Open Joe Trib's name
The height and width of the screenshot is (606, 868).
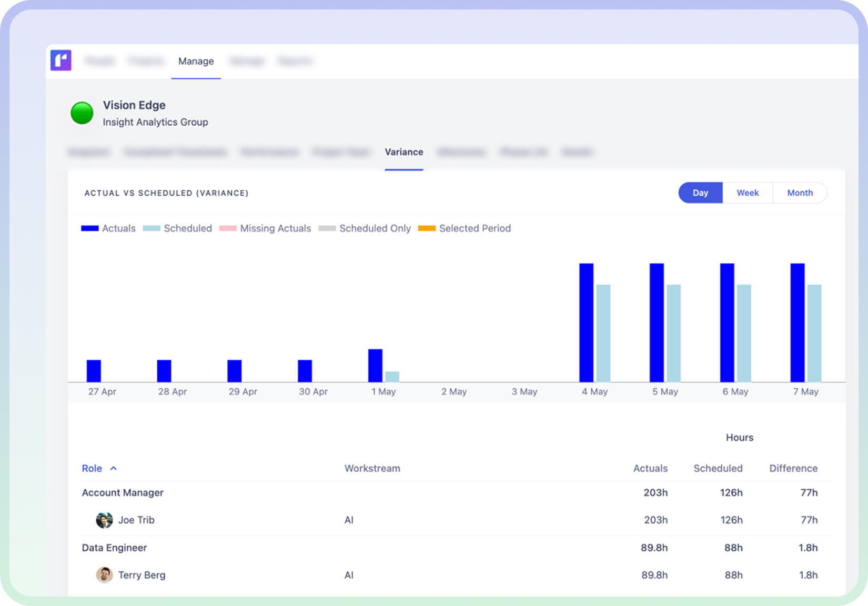click(136, 520)
